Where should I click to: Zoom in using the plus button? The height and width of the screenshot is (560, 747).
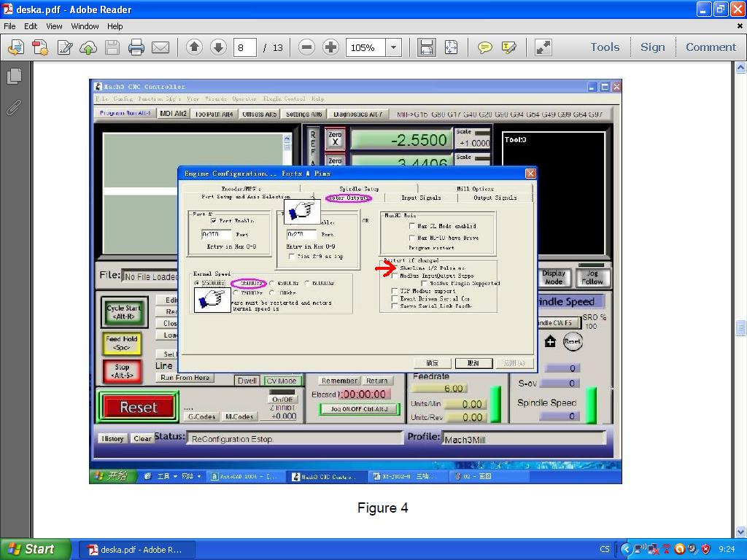(330, 47)
